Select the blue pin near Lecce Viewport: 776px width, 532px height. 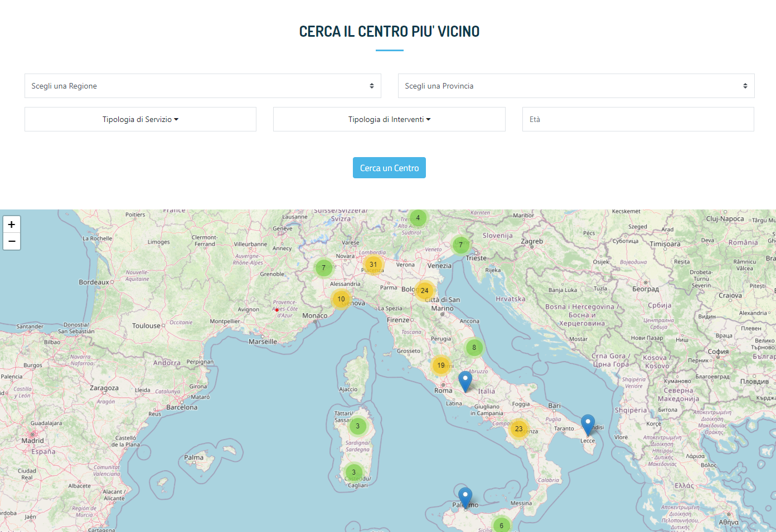[x=588, y=425]
